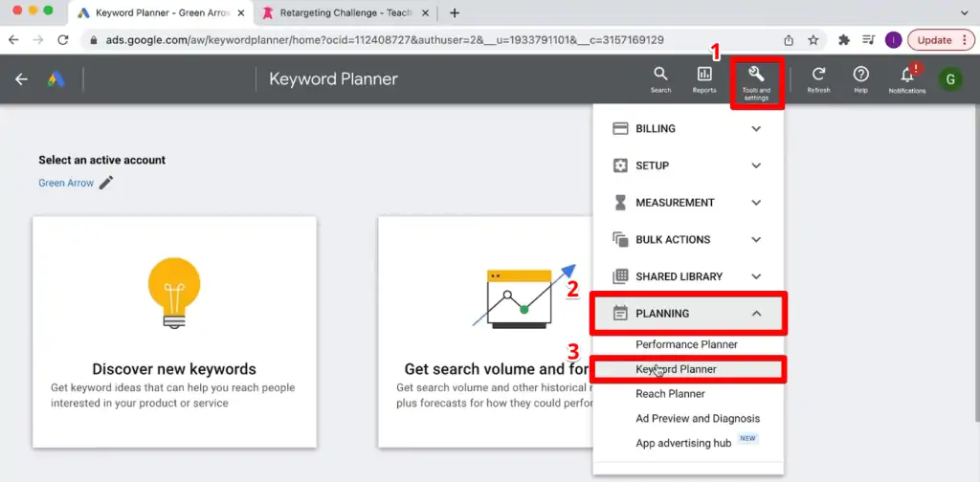Expand the SETUP section chevron
The width and height of the screenshot is (980, 482).
(x=756, y=165)
